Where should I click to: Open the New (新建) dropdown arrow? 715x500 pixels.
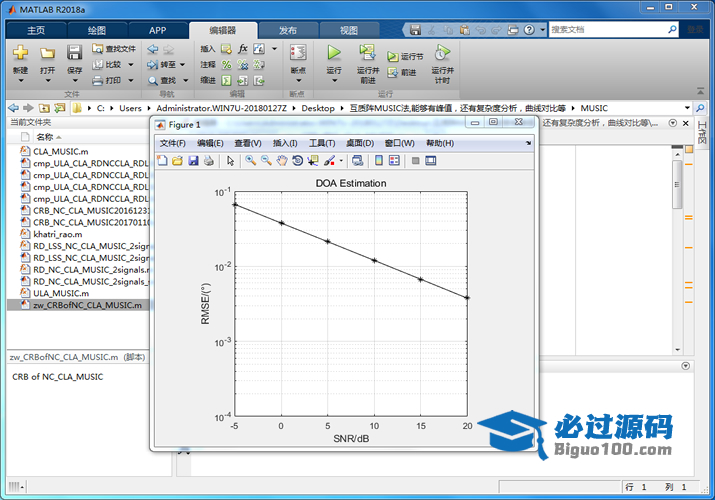point(20,81)
